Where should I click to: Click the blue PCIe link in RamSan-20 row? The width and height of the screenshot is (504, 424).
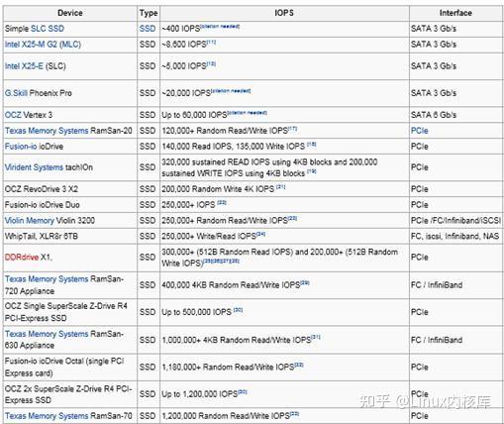tap(420, 131)
